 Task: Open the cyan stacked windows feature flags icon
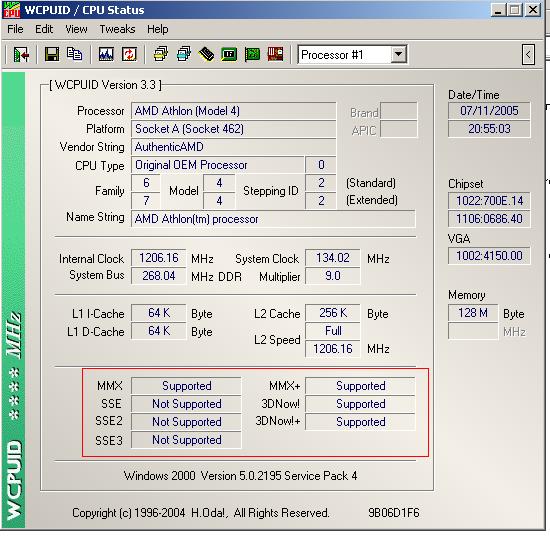pyautogui.click(x=184, y=54)
